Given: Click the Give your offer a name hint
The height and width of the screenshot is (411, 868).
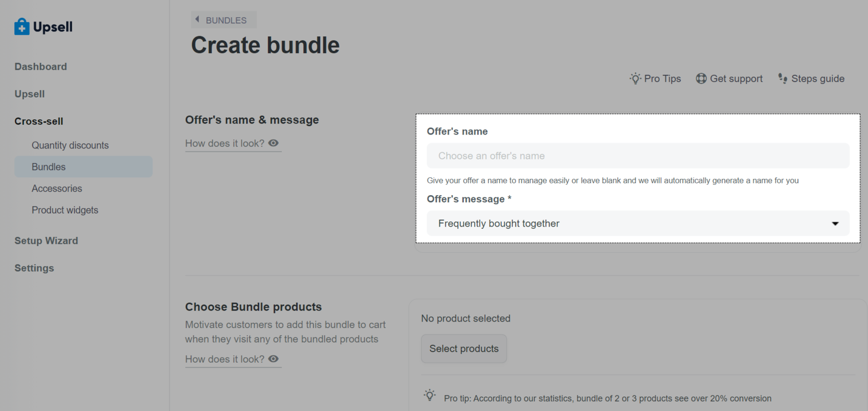Looking at the screenshot, I should 612,181.
